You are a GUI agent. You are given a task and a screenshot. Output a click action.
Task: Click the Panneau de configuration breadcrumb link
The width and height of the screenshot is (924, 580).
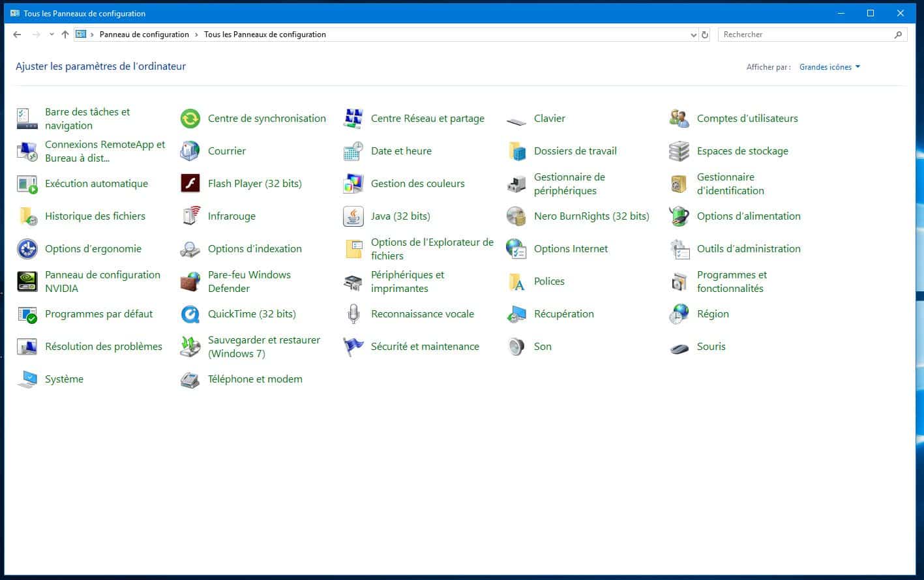(x=145, y=35)
